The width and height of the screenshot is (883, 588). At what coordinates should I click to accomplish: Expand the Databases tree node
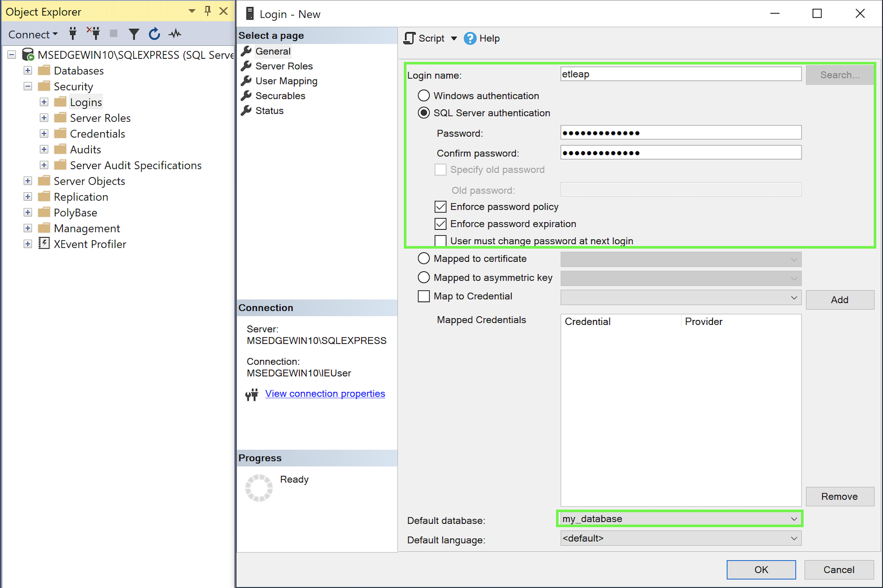click(27, 70)
